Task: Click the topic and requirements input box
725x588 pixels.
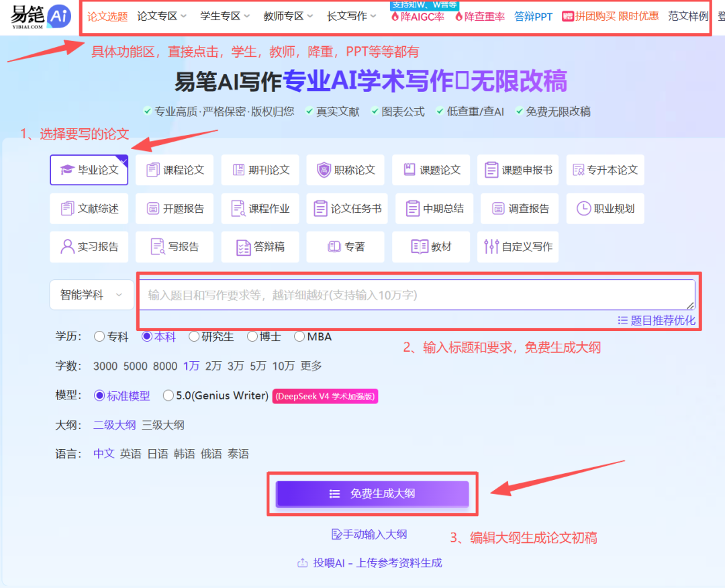Action: 417,295
